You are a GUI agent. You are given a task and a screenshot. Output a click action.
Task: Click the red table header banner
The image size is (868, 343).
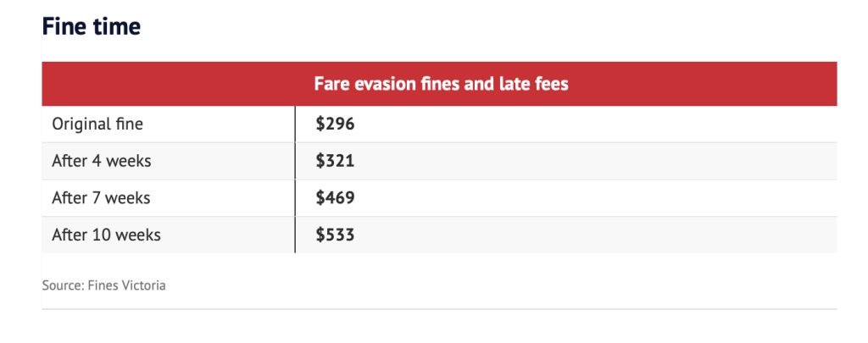(x=439, y=84)
